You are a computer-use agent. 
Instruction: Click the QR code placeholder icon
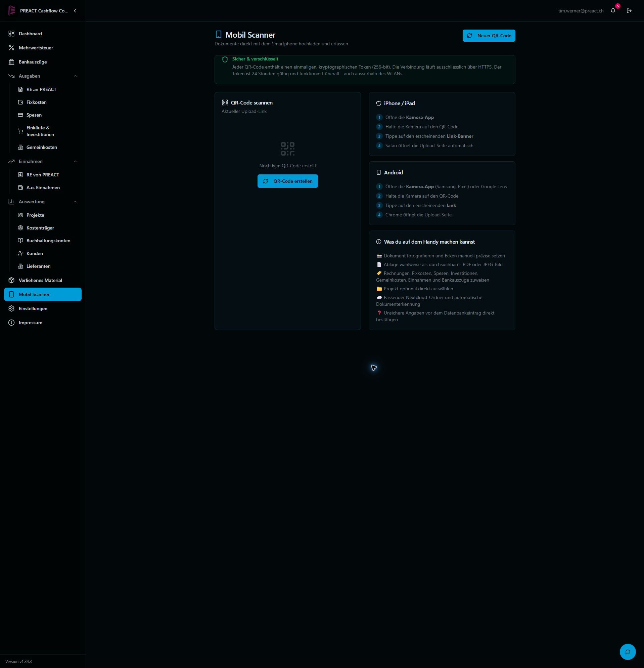coord(288,149)
